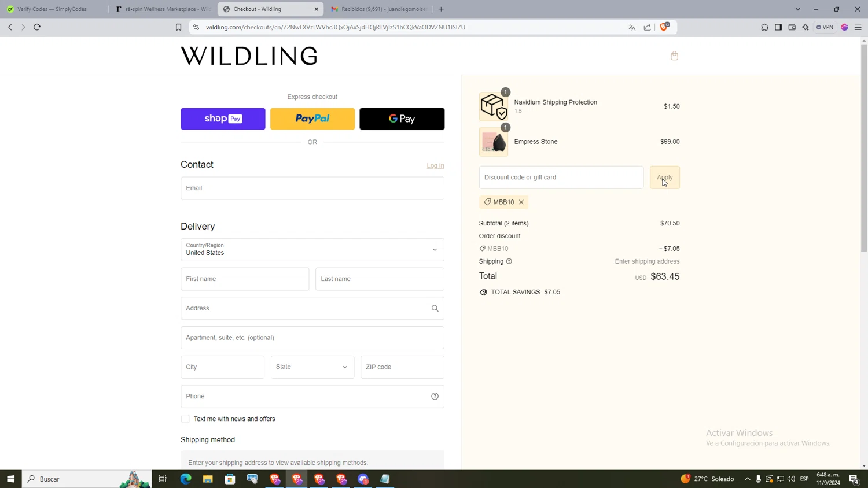Open File Explorer from taskbar

click(x=208, y=479)
